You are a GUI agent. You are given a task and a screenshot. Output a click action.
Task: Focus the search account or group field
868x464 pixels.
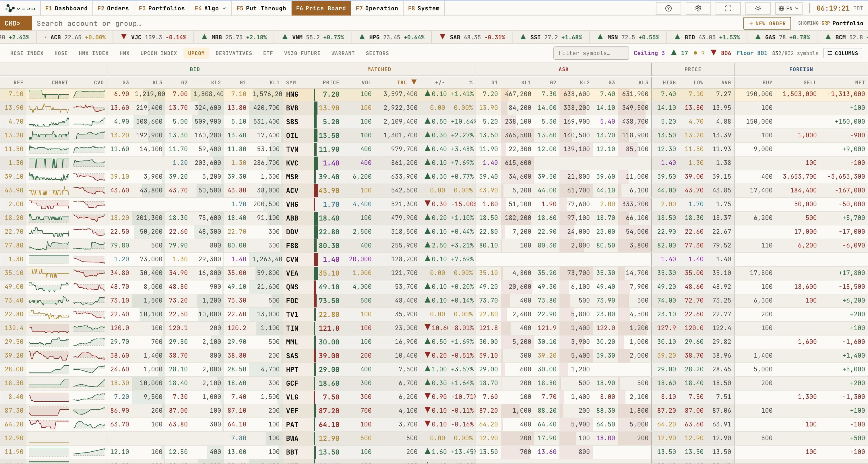tap(387, 23)
